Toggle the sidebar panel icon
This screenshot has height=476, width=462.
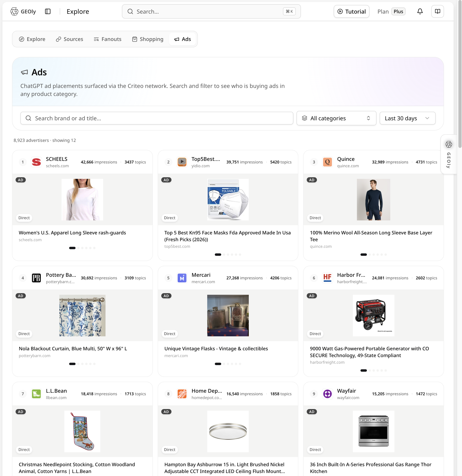pos(48,11)
